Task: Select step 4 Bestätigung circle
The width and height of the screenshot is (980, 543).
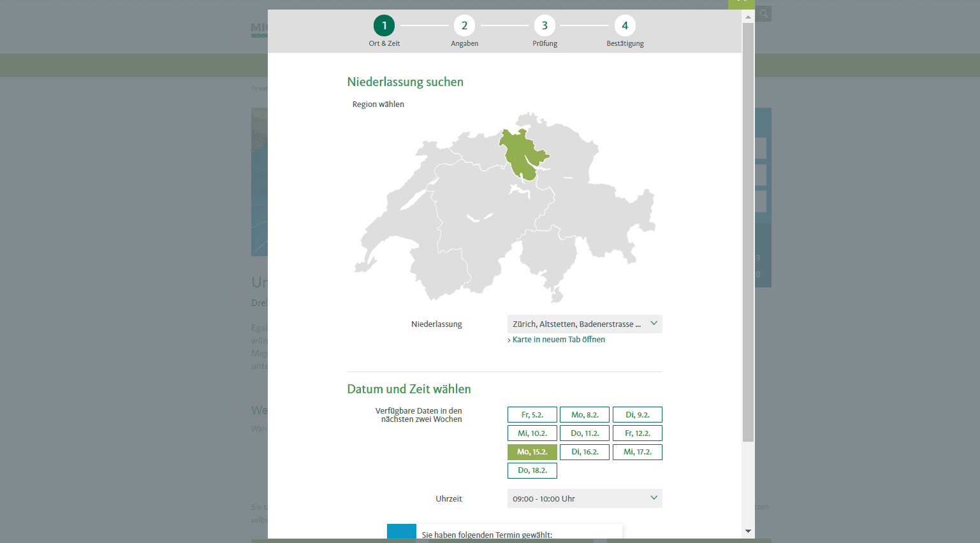Action: 625,25
